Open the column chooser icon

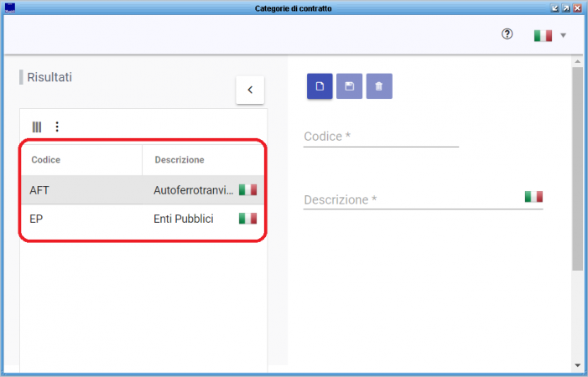pyautogui.click(x=37, y=127)
